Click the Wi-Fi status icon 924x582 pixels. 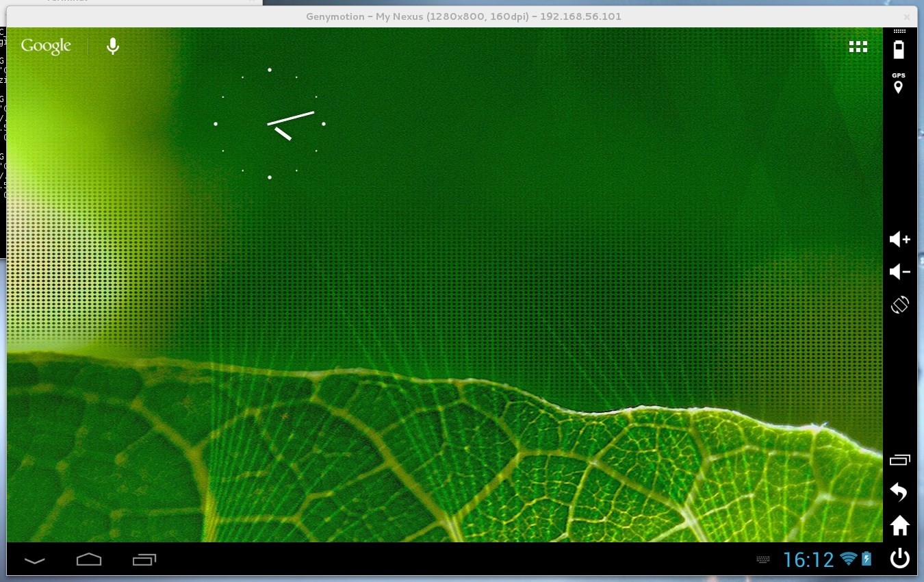pos(849,559)
